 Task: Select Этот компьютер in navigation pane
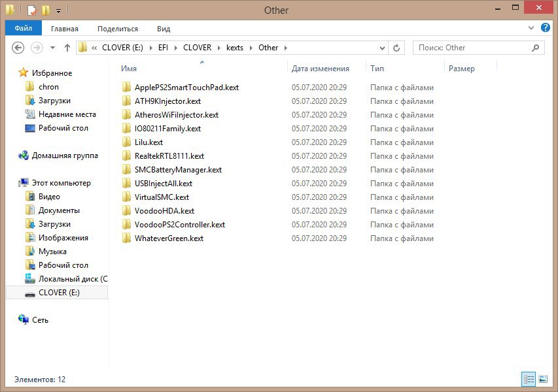point(61,183)
